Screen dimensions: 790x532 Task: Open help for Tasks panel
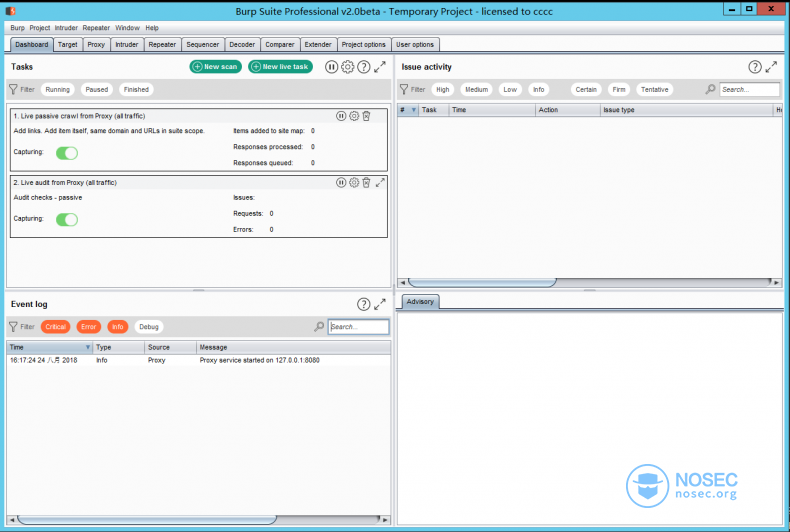click(363, 66)
